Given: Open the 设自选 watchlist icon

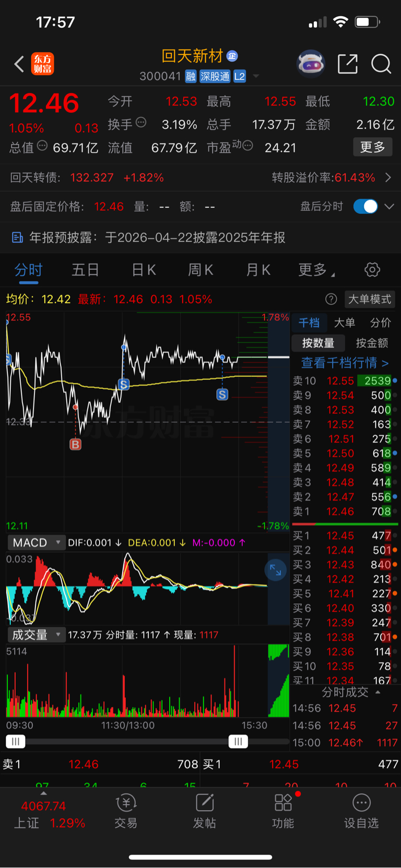Looking at the screenshot, I should tap(361, 803).
